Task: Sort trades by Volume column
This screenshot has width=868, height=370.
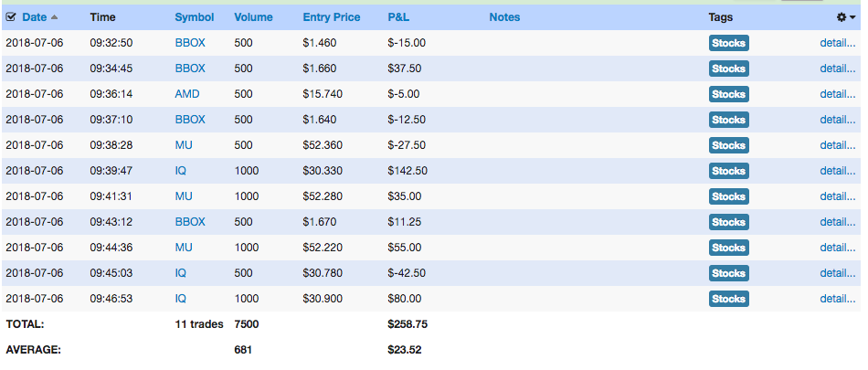Action: 253,17
